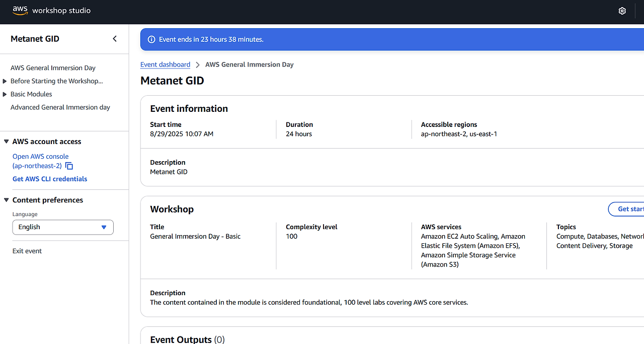Click the workshop description foundational text
The image size is (644, 344).
coord(309,303)
